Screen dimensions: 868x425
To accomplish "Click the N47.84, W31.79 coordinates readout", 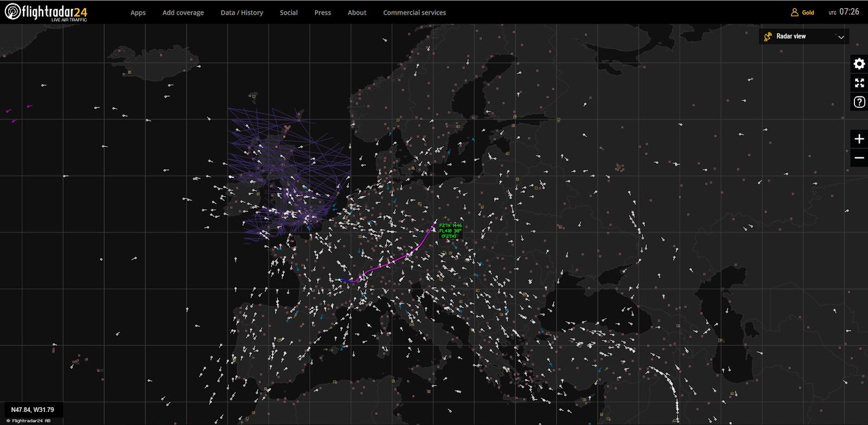I will [x=33, y=410].
